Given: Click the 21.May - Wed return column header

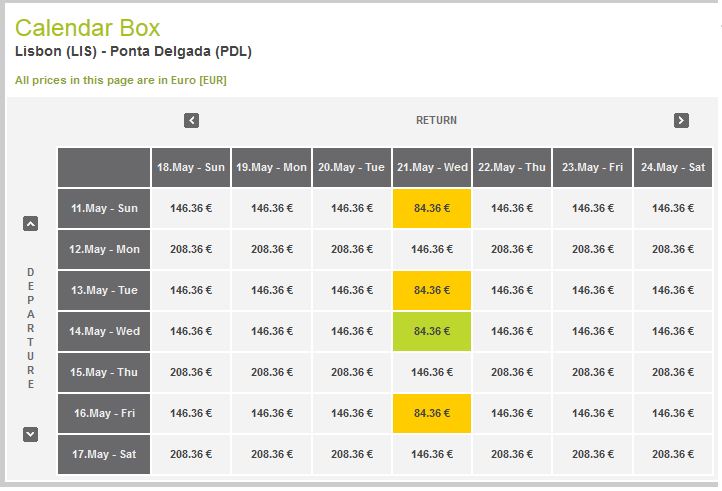Looking at the screenshot, I should pyautogui.click(x=432, y=167).
